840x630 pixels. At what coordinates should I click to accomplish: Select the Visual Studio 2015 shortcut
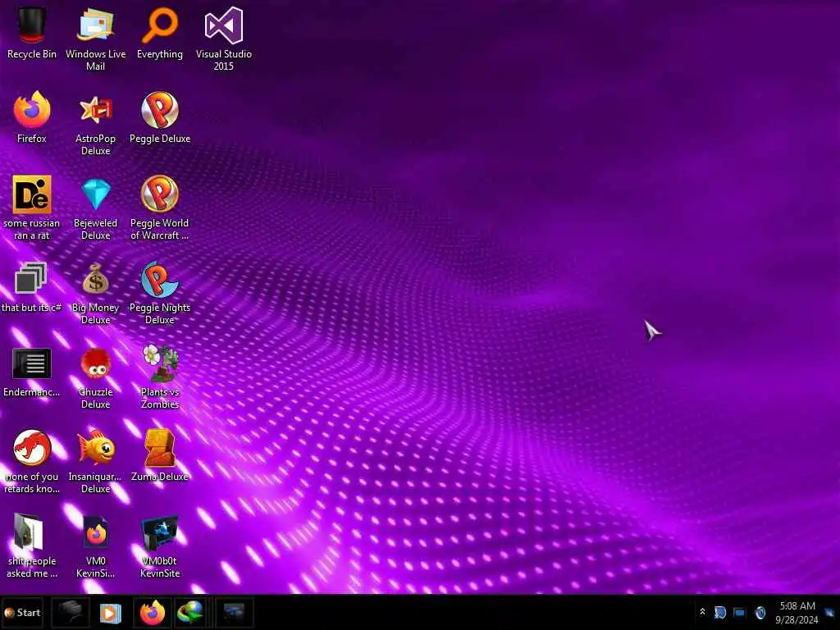coord(223,39)
